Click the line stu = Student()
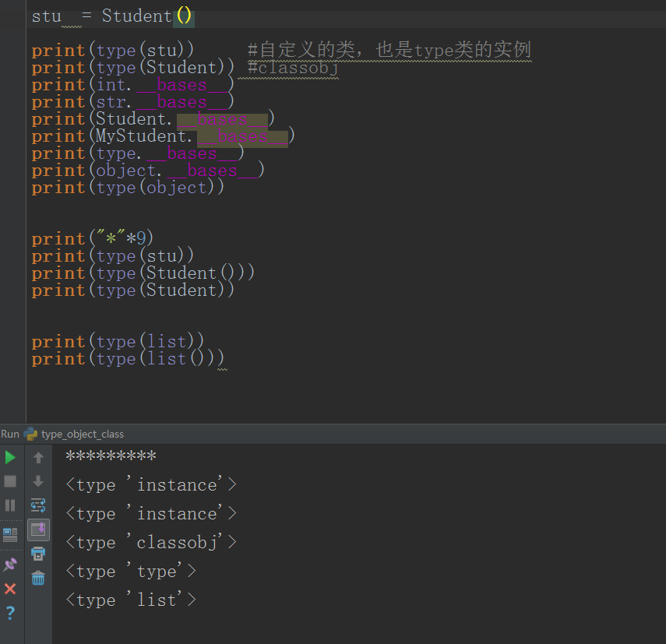 113,16
